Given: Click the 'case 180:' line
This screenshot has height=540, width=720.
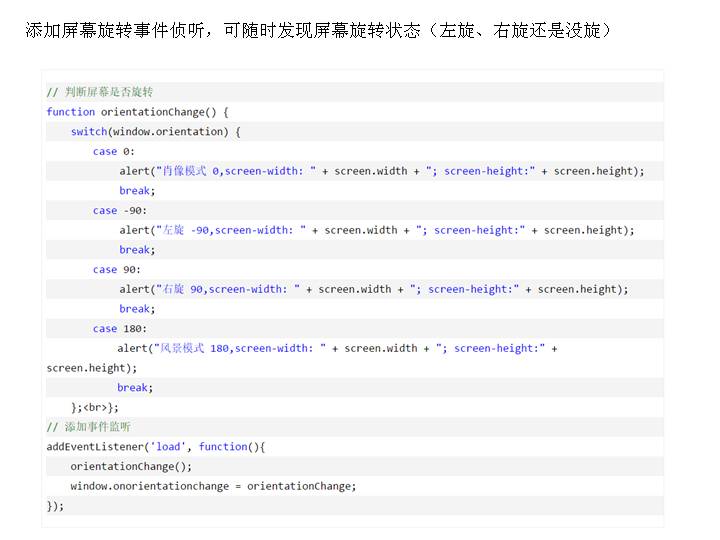Looking at the screenshot, I should 119,328.
